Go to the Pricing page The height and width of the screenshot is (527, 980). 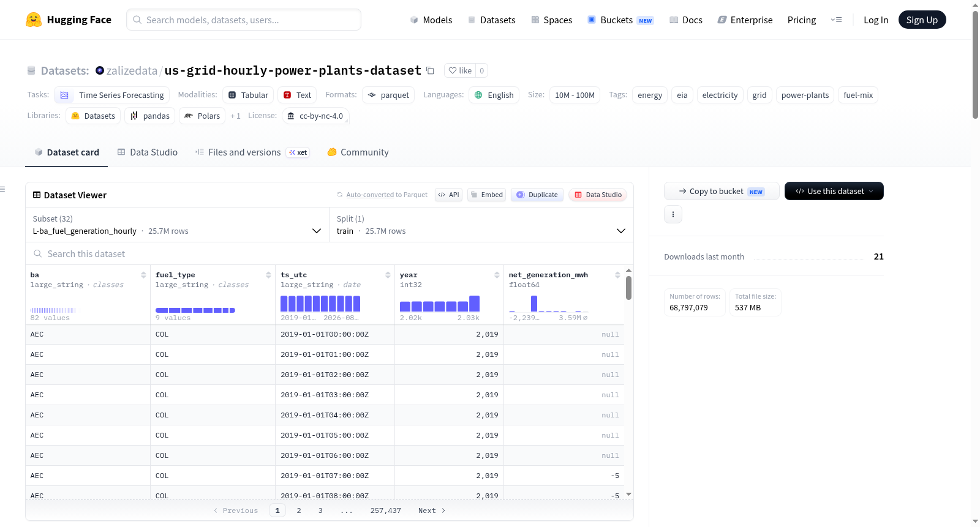pyautogui.click(x=802, y=20)
